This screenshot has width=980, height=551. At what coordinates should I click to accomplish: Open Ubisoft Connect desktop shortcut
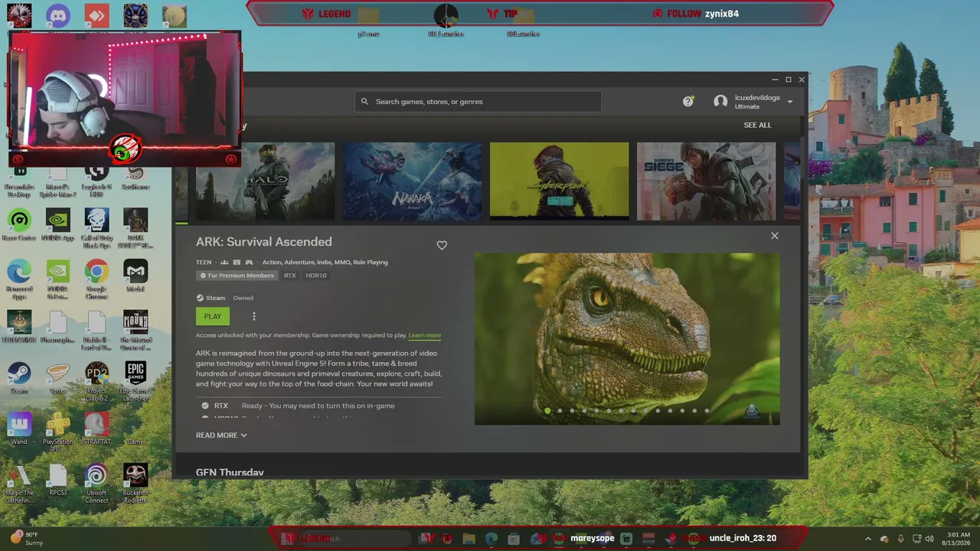click(x=96, y=484)
